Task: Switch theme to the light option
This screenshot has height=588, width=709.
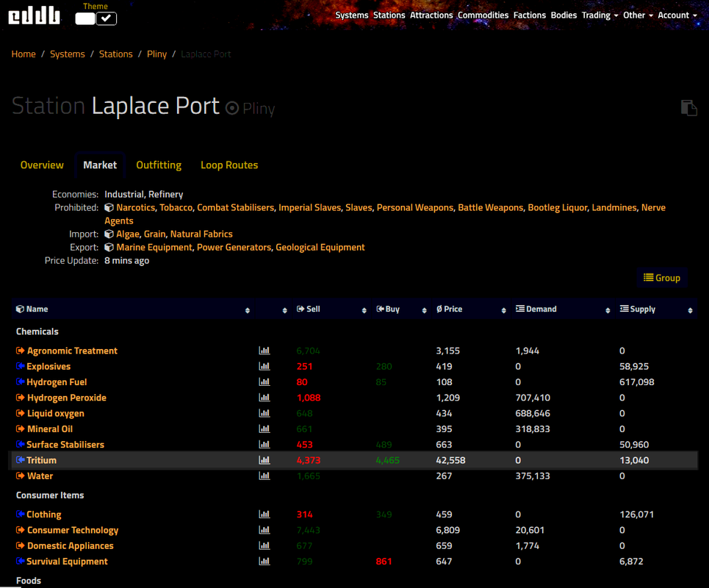Action: (85, 18)
